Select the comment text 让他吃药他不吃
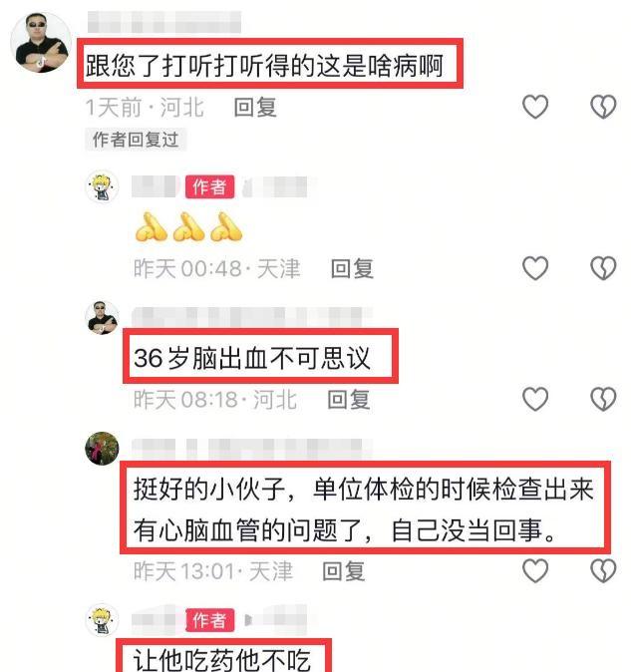 pos(222,659)
